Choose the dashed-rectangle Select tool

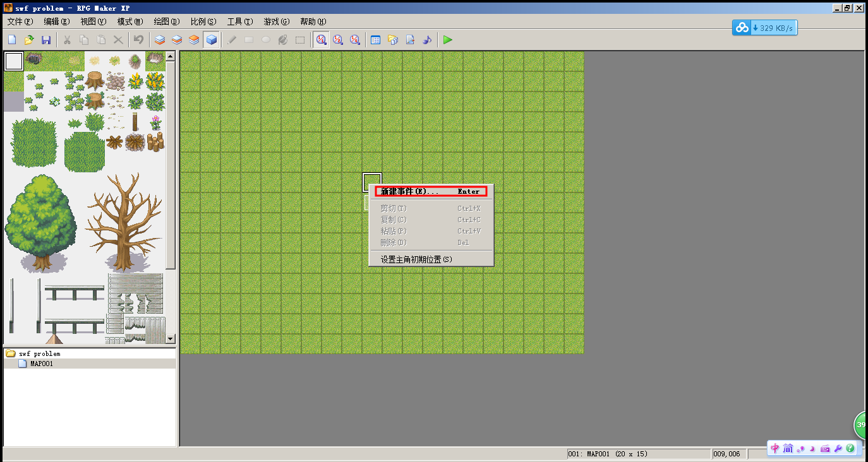(x=300, y=40)
